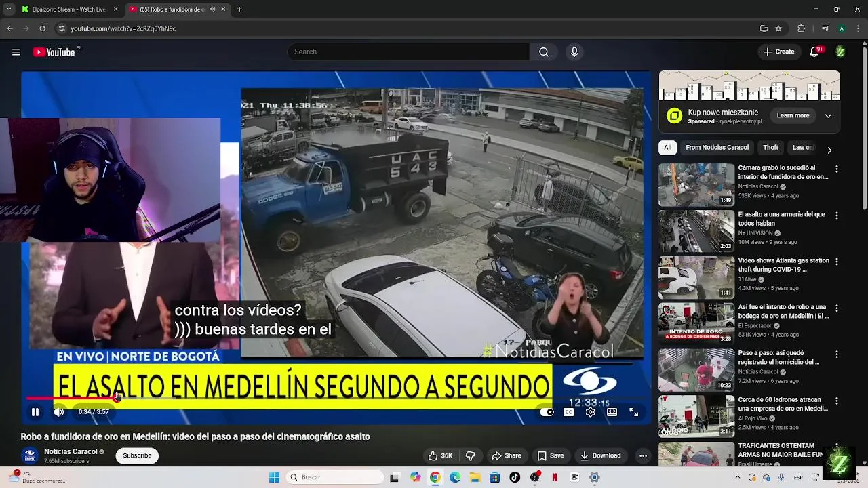
Task: Open Netflix from the taskbar
Action: pyautogui.click(x=555, y=477)
